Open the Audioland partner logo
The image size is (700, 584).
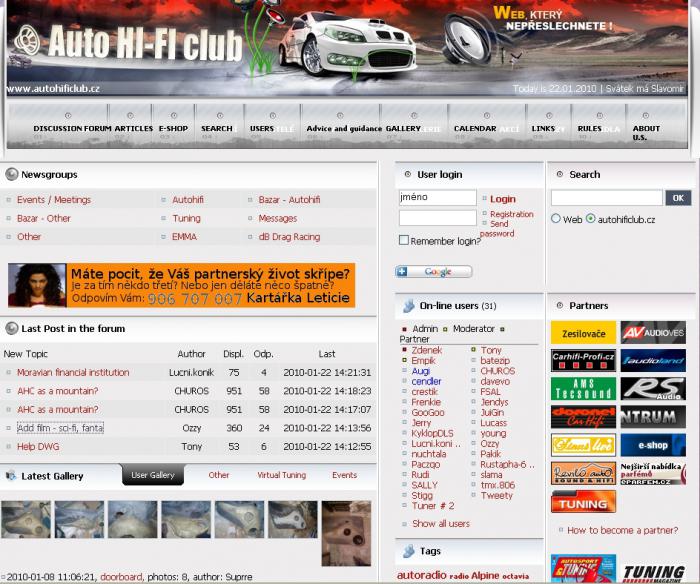pyautogui.click(x=653, y=360)
